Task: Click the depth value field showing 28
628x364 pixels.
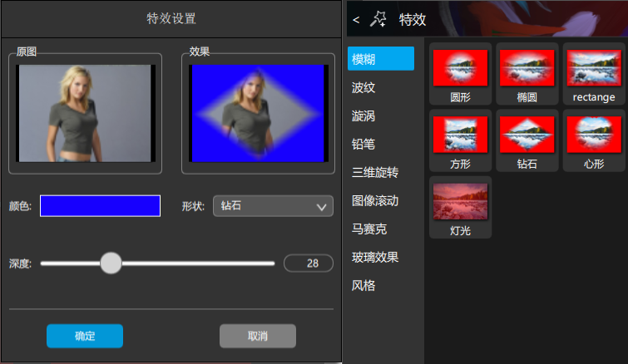Action: [x=309, y=263]
